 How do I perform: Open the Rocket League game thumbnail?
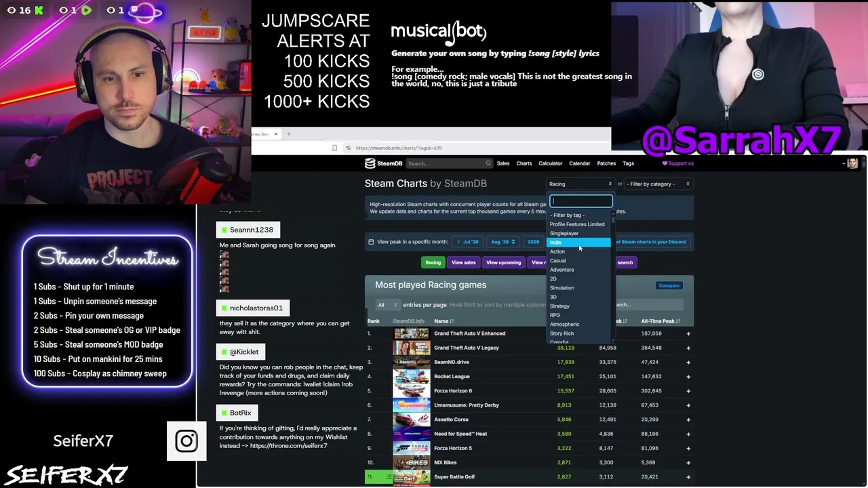(x=411, y=376)
